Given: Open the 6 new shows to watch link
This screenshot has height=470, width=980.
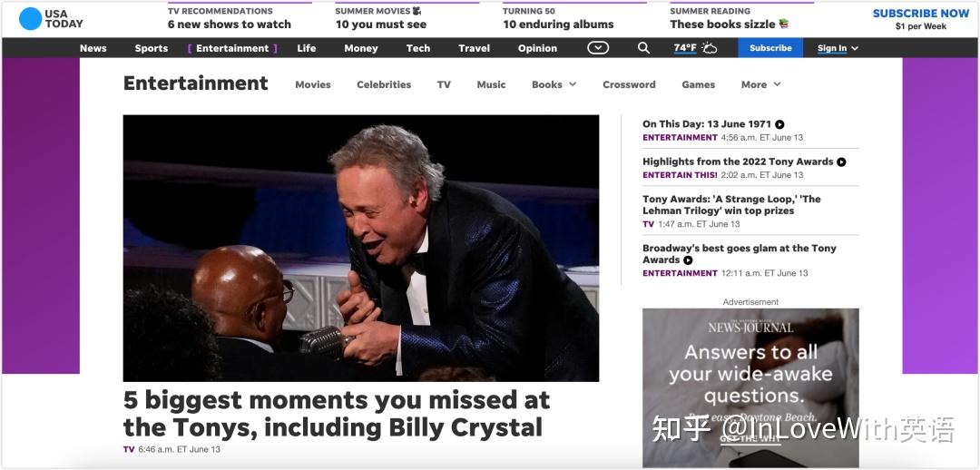Looking at the screenshot, I should click(230, 24).
